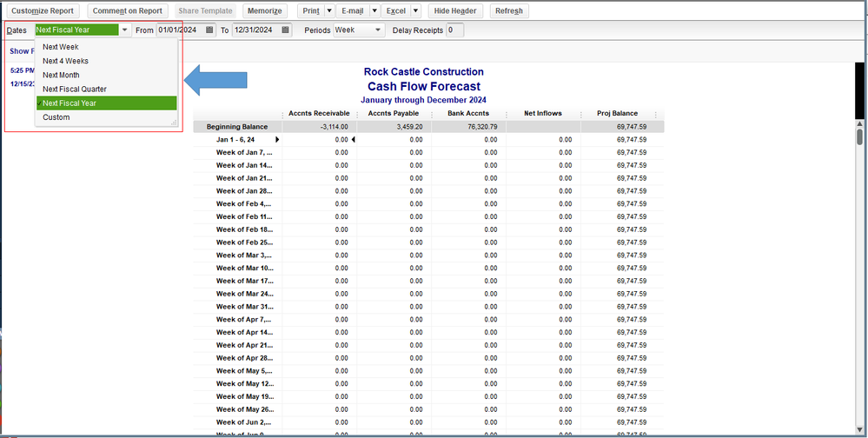Click the Week of Feb 11 row label
Screen dimensions: 868x438
pyautogui.click(x=244, y=216)
